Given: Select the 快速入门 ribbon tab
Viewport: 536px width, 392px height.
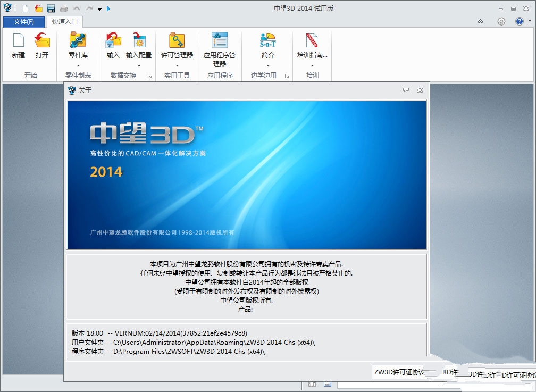Looking at the screenshot, I should (65, 22).
